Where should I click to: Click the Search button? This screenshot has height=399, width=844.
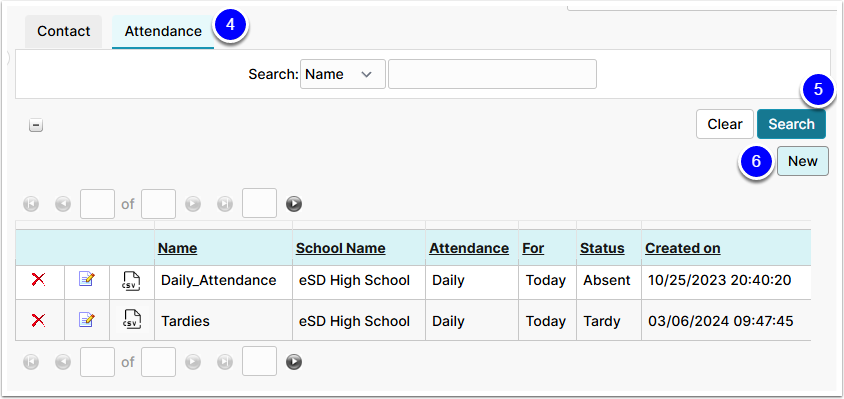pos(791,124)
